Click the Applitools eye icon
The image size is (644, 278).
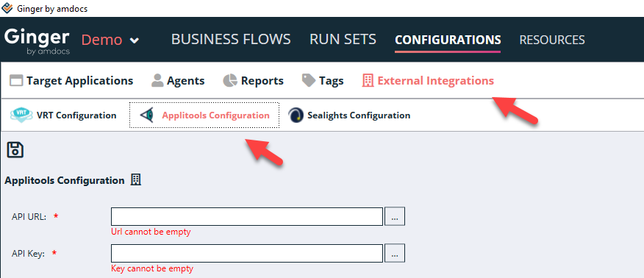[x=146, y=115]
